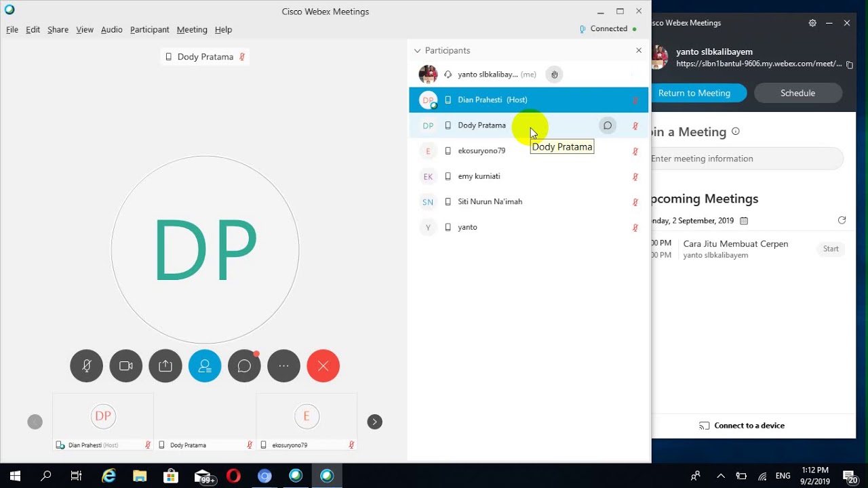The height and width of the screenshot is (488, 868).
Task: Click muted mic icon on Dian Prahesti row
Action: [x=635, y=100]
